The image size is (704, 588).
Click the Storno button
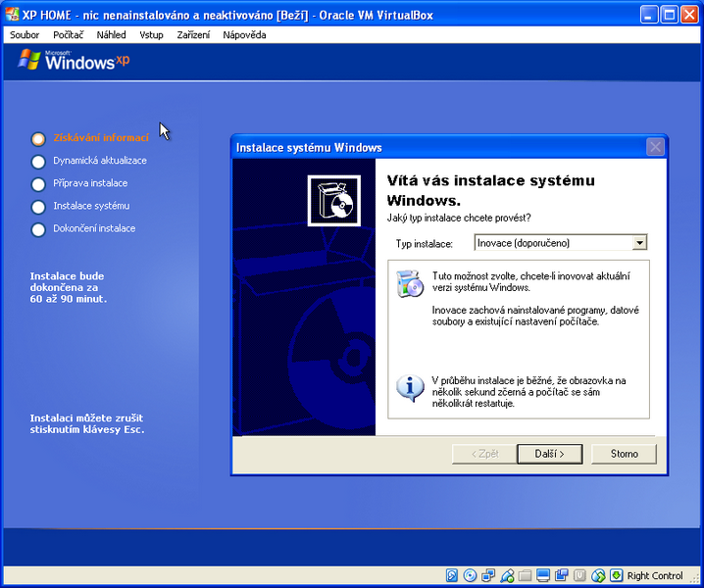pyautogui.click(x=624, y=454)
